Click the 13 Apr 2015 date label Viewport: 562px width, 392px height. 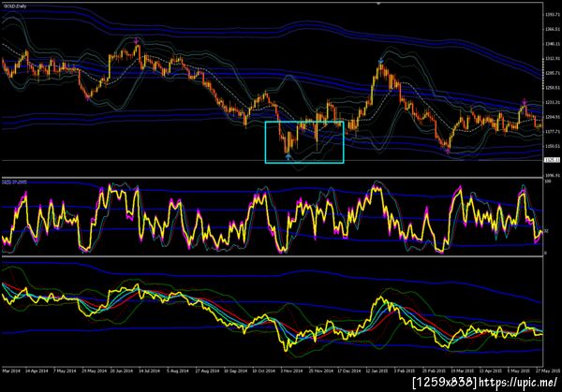coord(490,370)
